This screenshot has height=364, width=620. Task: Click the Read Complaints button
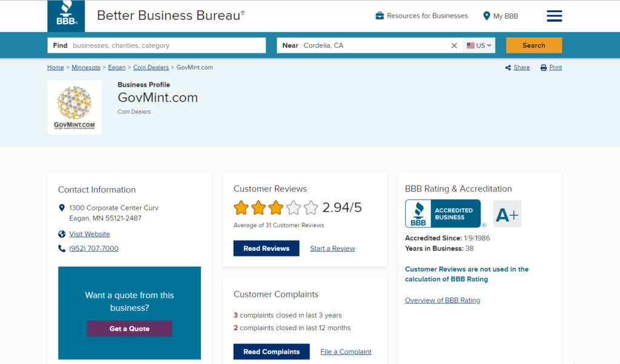pos(271,352)
